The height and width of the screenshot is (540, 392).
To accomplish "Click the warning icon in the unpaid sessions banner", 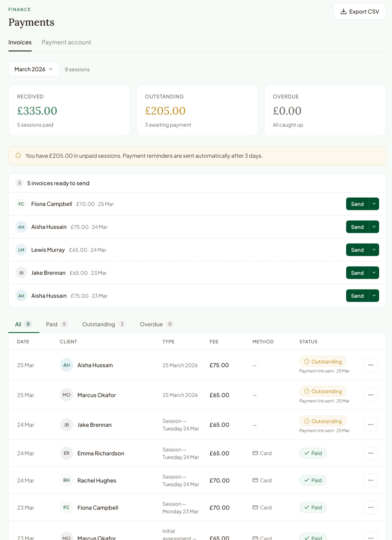I will (x=18, y=155).
